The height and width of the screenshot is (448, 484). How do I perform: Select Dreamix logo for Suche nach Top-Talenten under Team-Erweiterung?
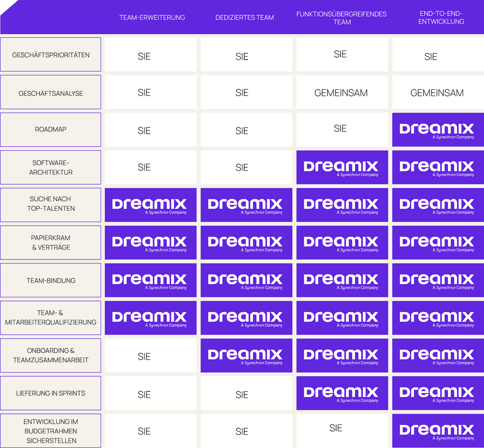pos(150,205)
